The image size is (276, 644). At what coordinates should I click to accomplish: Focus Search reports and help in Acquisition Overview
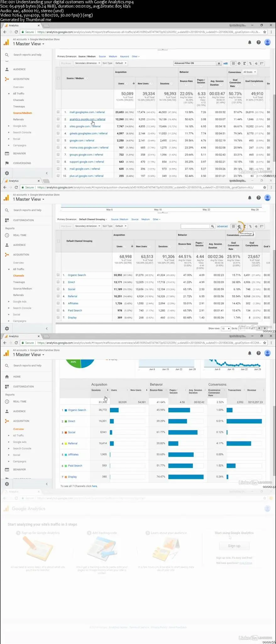pyautogui.click(x=27, y=365)
